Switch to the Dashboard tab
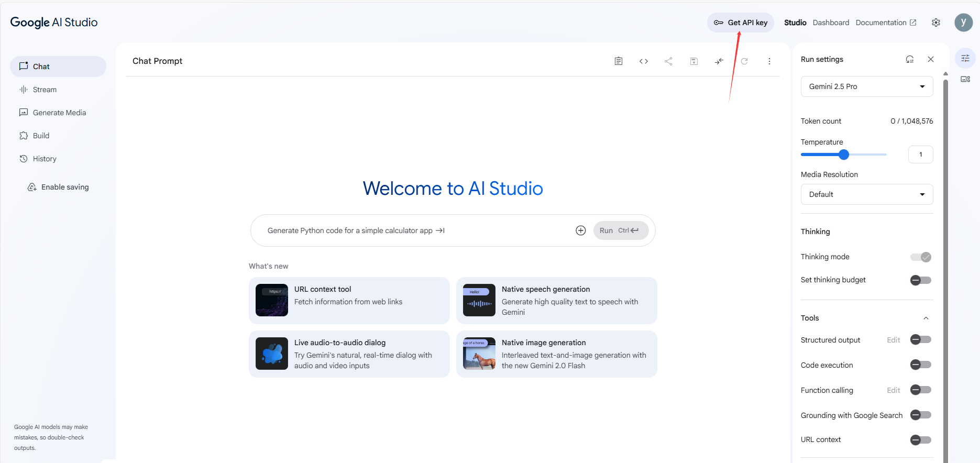Viewport: 980px width, 463px height. pos(831,23)
